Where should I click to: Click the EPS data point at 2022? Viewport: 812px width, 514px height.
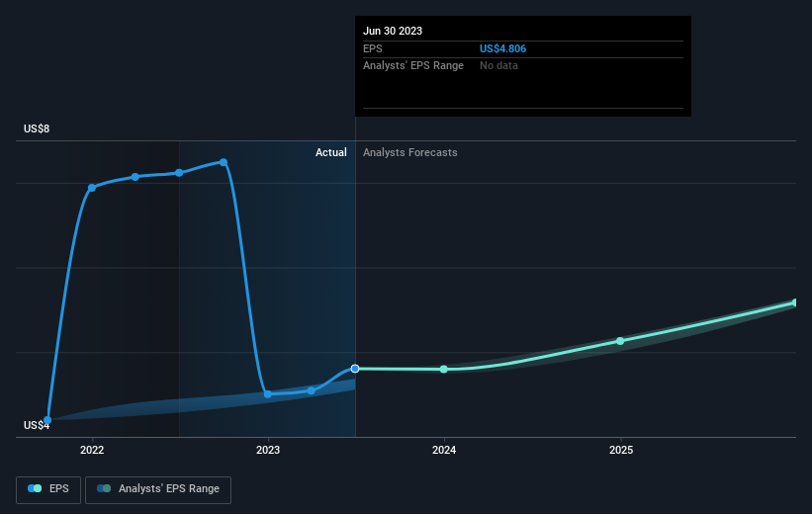(92, 188)
